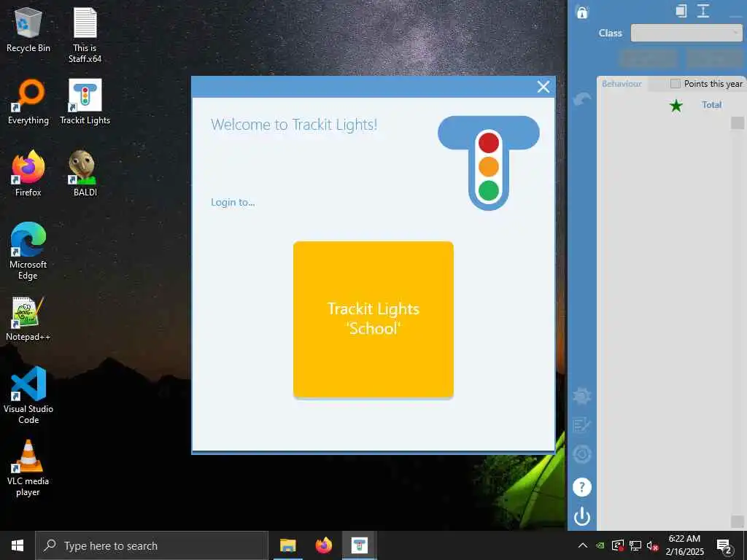Select the Trackit Lights desktop shortcut
The height and width of the screenshot is (560, 747).
pyautogui.click(x=85, y=102)
